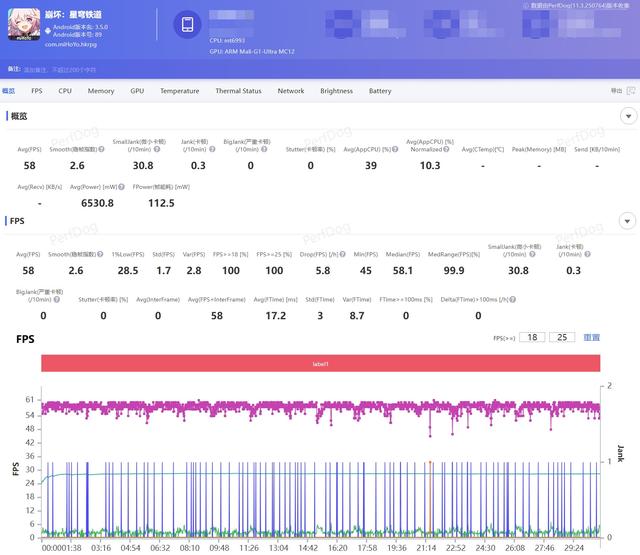
Task: Click help icon next to Smooth in overview
Action: (x=102, y=150)
